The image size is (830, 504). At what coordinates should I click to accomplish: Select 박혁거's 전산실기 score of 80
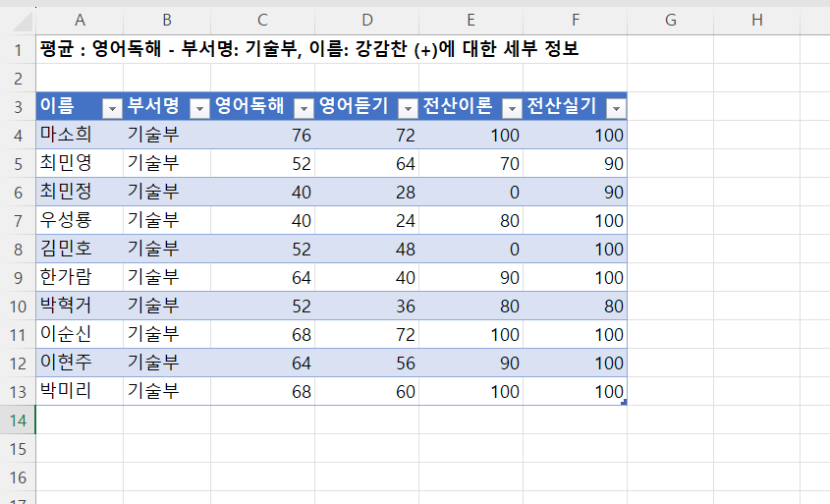point(575,306)
